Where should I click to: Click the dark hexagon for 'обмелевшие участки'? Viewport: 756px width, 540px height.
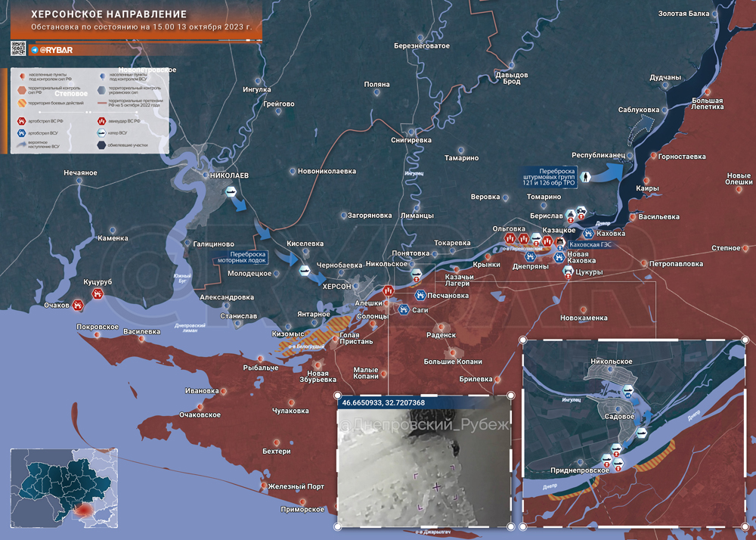pyautogui.click(x=101, y=145)
